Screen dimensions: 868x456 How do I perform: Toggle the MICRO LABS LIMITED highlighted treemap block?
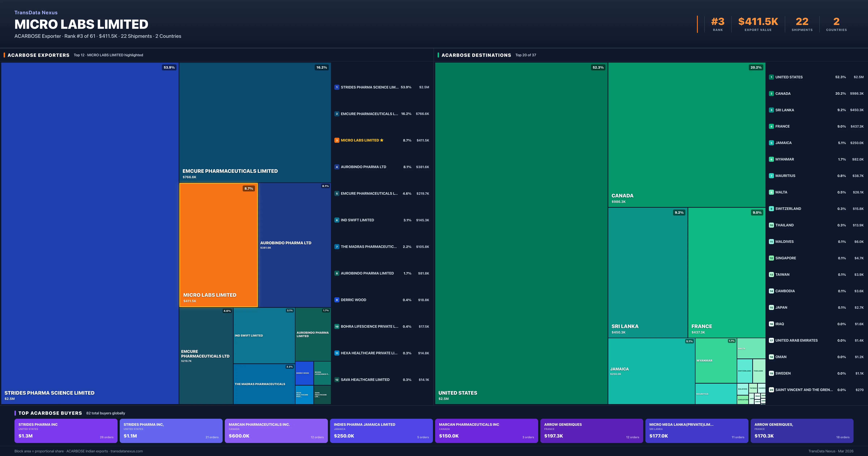pyautogui.click(x=218, y=244)
